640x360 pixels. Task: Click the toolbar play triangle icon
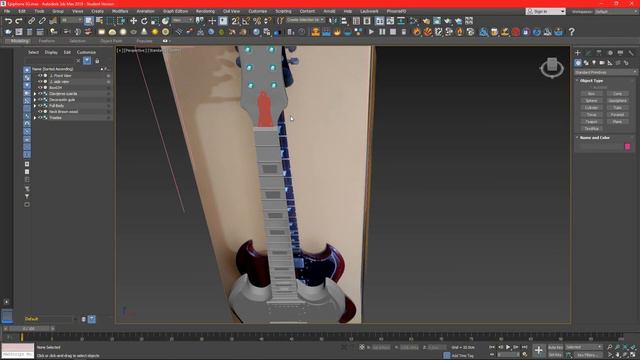point(371,31)
